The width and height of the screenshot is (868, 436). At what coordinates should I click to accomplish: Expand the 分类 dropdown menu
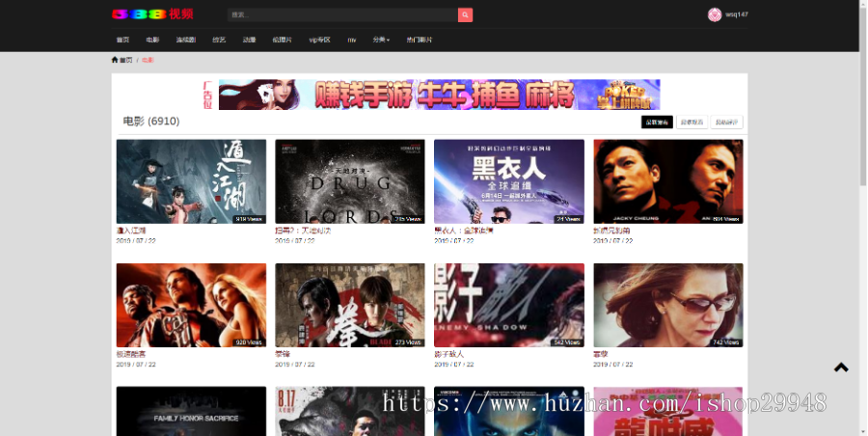pos(381,40)
